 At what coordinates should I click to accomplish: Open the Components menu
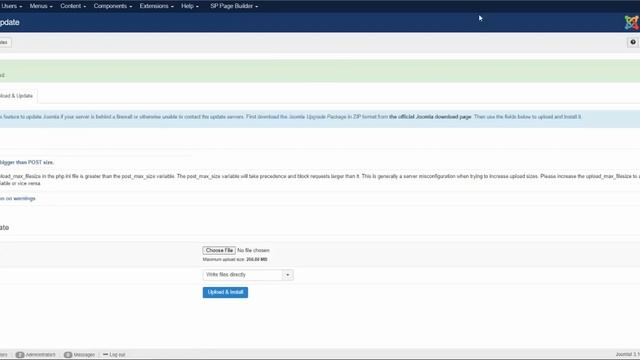[x=113, y=6]
